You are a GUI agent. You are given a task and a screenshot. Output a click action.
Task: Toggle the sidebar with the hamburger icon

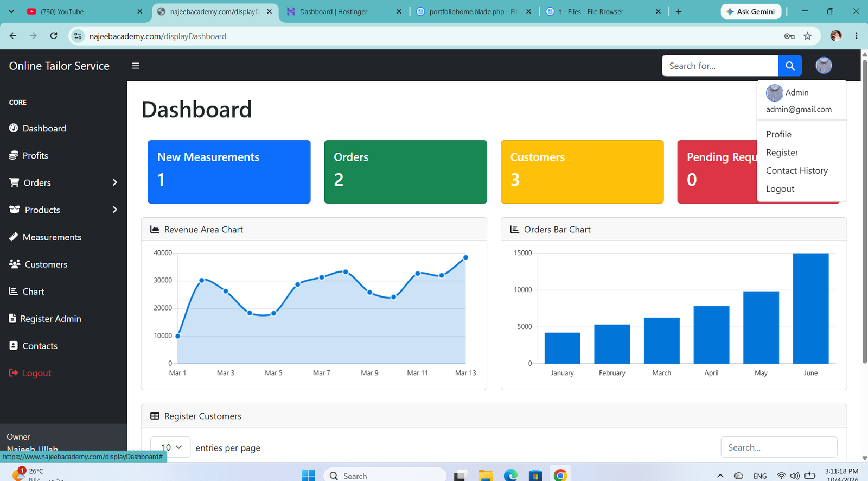tap(136, 66)
